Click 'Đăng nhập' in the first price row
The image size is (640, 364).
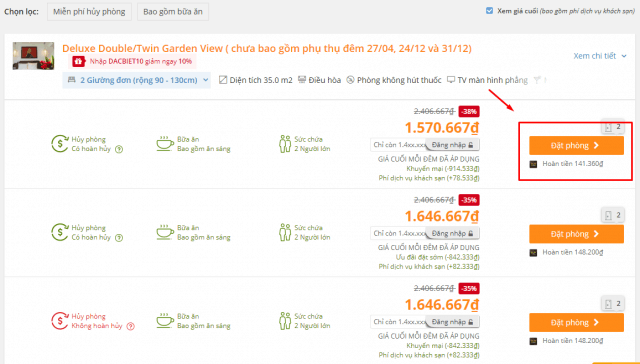pyautogui.click(x=452, y=145)
